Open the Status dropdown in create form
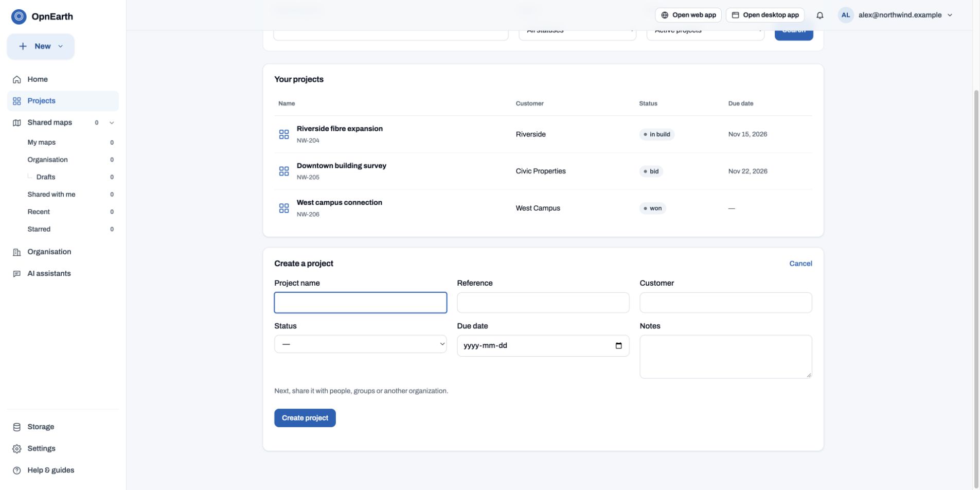The height and width of the screenshot is (490, 980). 360,344
